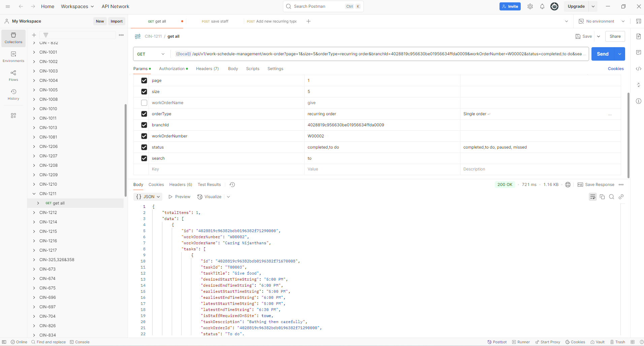Screen dimensions: 644x346
Task: Click the Invite button
Action: [510, 6]
